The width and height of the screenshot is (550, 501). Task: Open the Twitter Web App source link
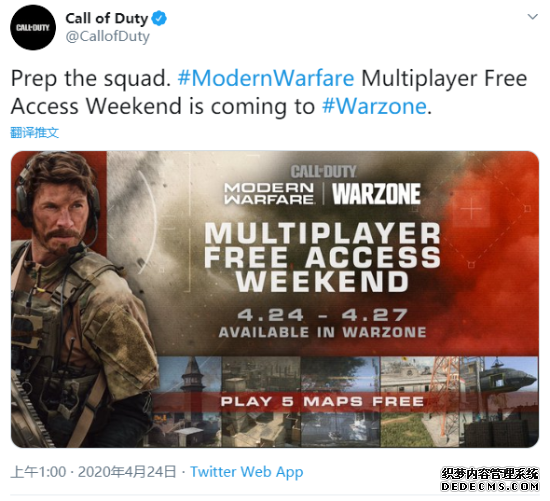pyautogui.click(x=247, y=472)
